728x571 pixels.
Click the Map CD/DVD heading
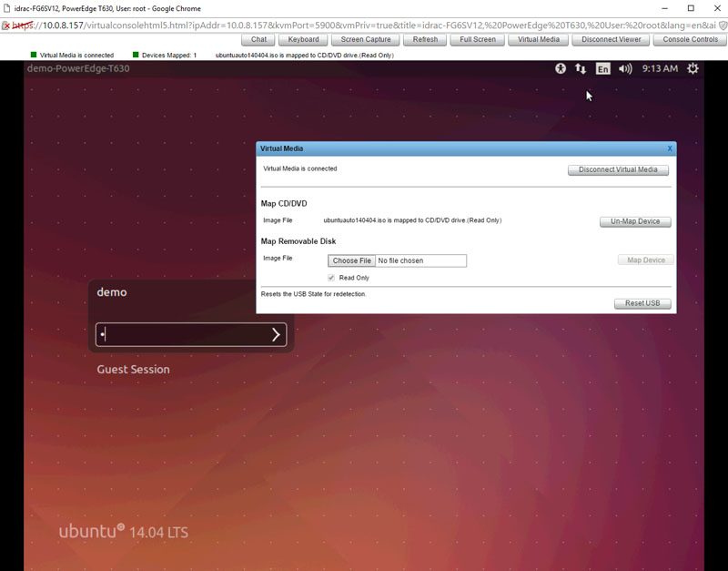[284, 203]
